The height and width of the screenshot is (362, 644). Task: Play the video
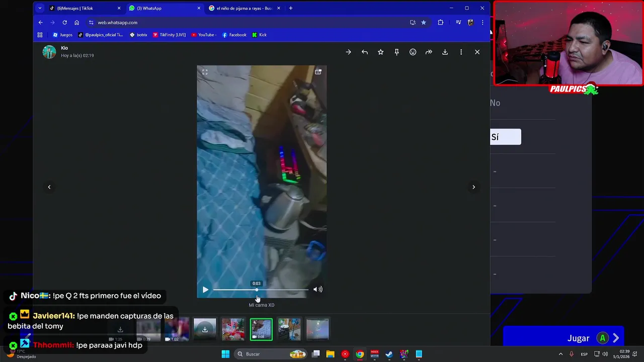pyautogui.click(x=205, y=290)
